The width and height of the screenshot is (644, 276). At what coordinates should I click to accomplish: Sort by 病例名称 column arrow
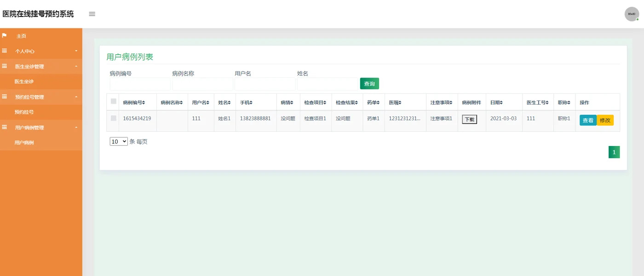(181, 103)
